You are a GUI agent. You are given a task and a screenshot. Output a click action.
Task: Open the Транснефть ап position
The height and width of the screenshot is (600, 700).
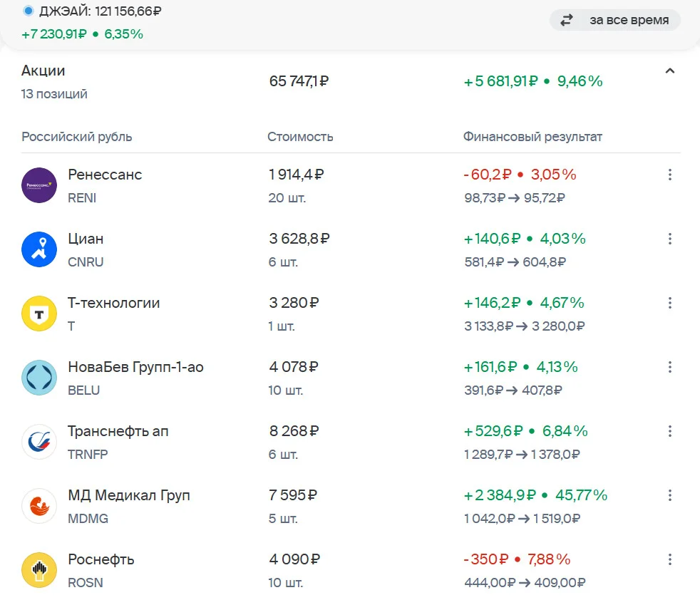coord(351,442)
